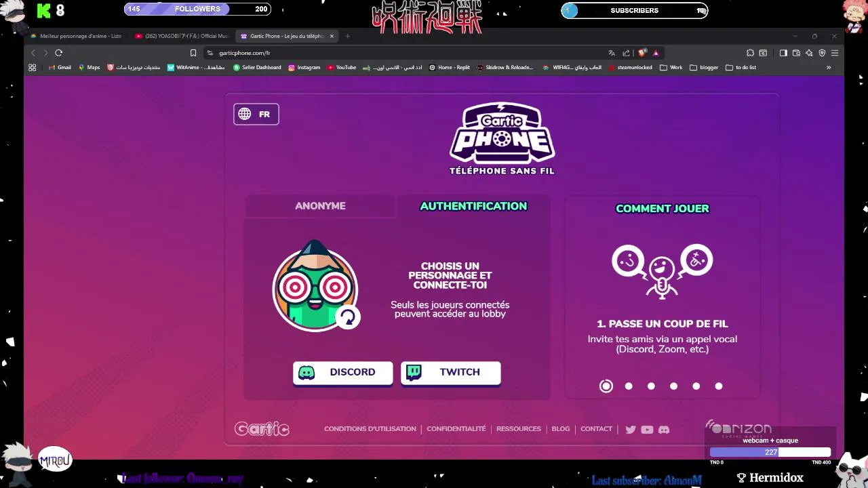Click the translate page icon

click(612, 53)
